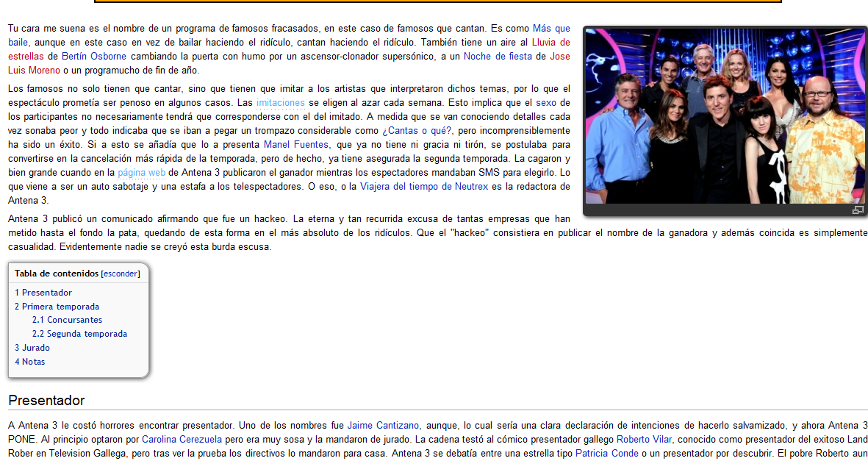The image size is (868, 461).
Task: Go to '2 Primera temporada' section
Action: (x=57, y=307)
